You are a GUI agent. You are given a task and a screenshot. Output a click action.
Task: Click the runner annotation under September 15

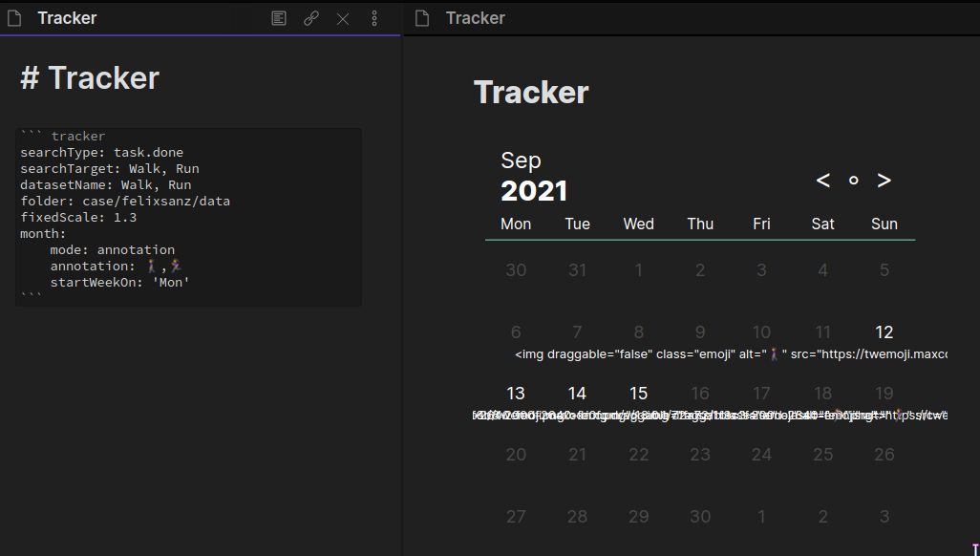tap(638, 413)
